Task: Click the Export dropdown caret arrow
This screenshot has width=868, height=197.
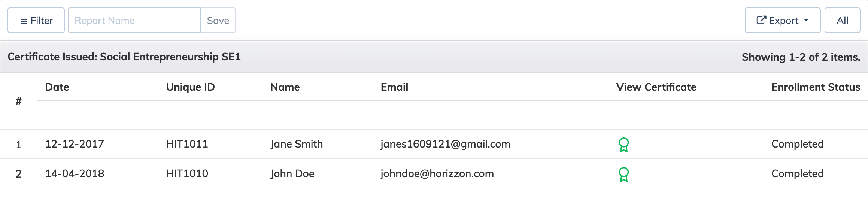Action: (806, 20)
